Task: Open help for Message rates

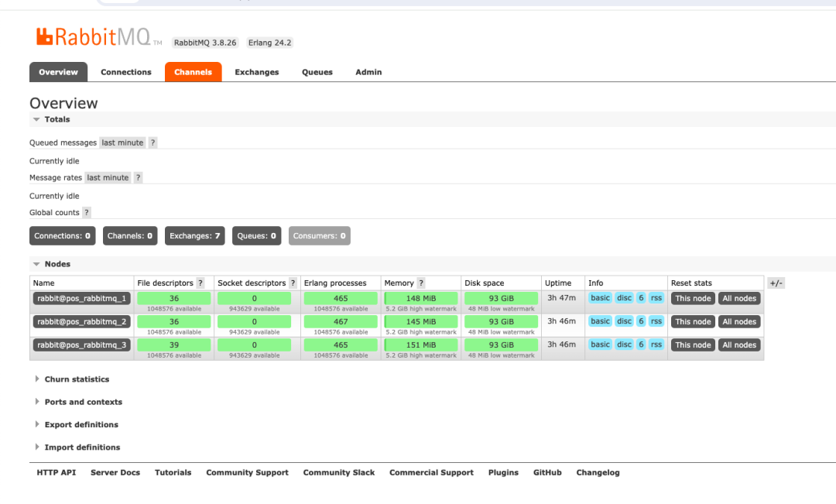Action: click(x=138, y=177)
